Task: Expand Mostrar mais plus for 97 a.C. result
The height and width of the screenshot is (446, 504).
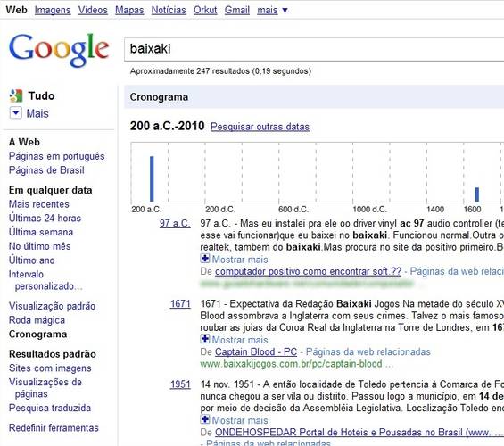Action: point(205,259)
